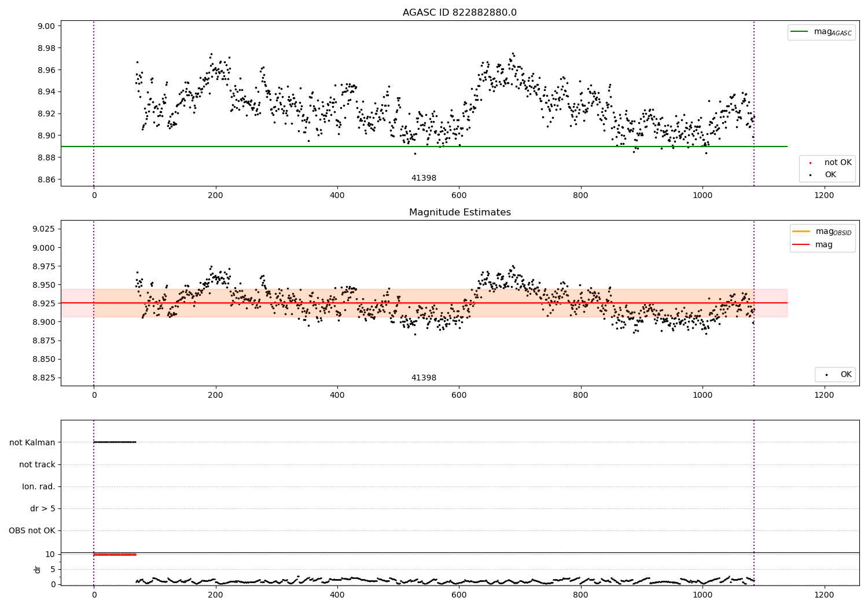Screen dimensions: 868x608
Task: Click the 'not Kalman' axis label
Action: pos(32,442)
